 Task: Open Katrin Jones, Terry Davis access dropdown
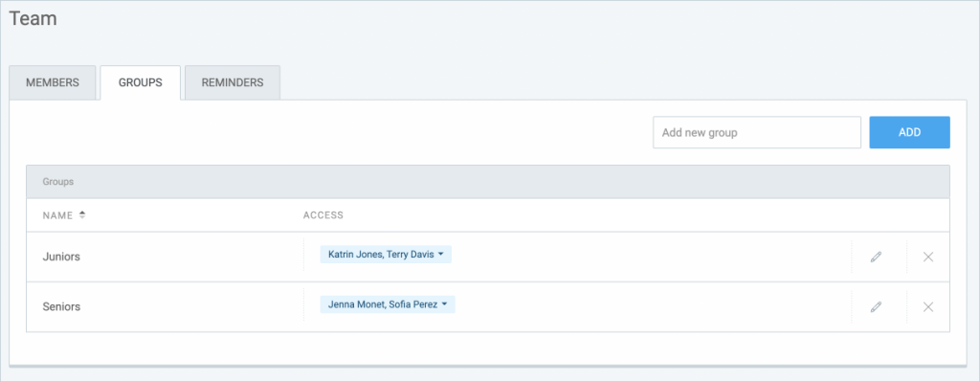pos(386,255)
